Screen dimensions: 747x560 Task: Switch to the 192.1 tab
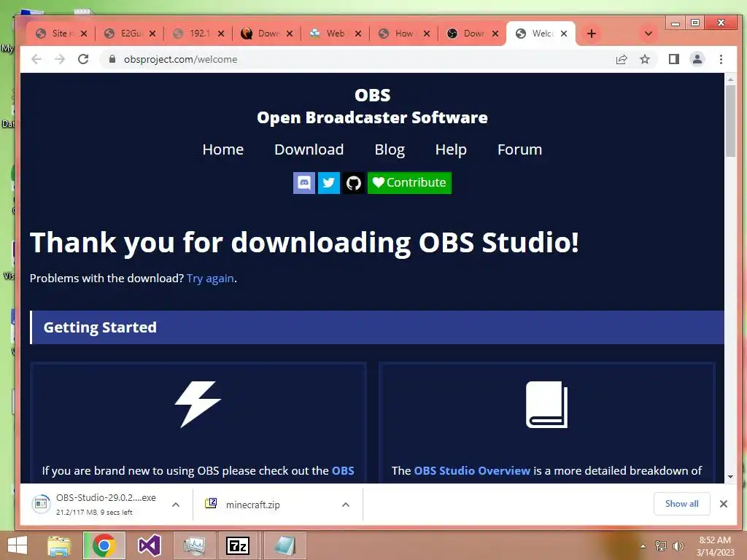point(198,34)
